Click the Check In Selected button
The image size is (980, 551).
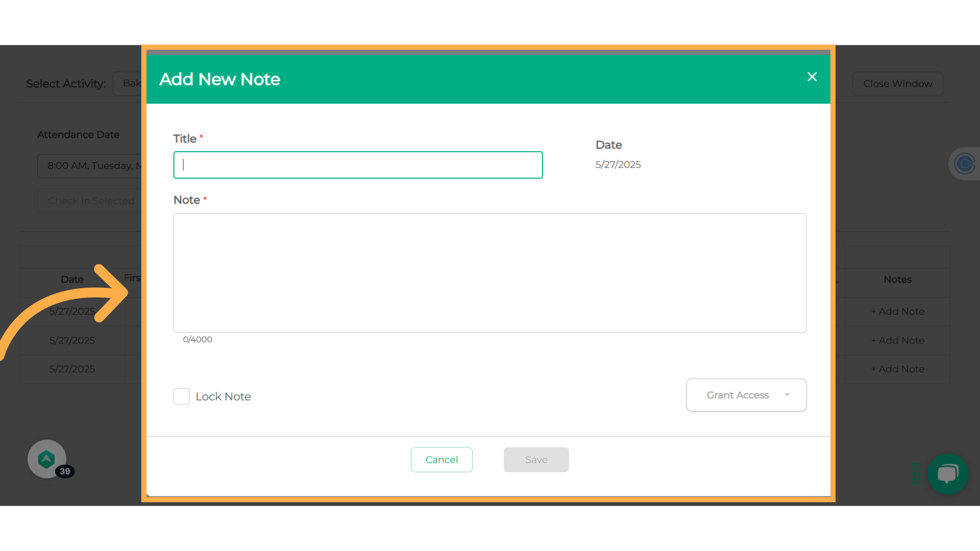coord(90,201)
